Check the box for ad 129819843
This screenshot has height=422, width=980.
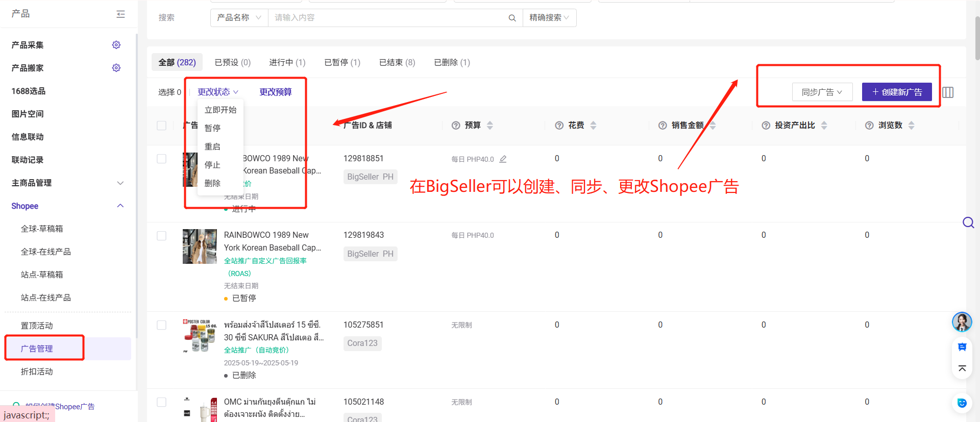coord(162,236)
